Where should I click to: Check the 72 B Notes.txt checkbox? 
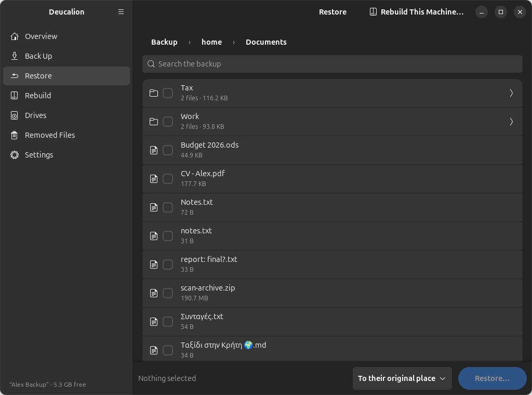(x=168, y=207)
